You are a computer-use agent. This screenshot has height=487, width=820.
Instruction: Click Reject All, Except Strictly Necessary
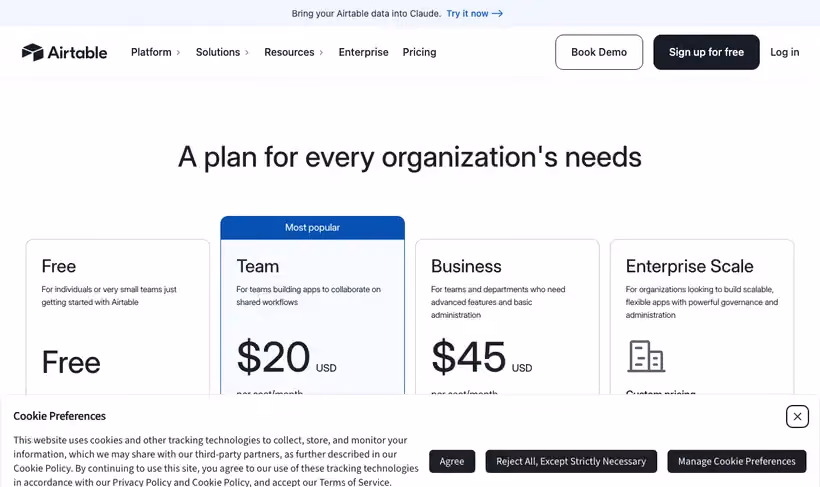(x=571, y=461)
